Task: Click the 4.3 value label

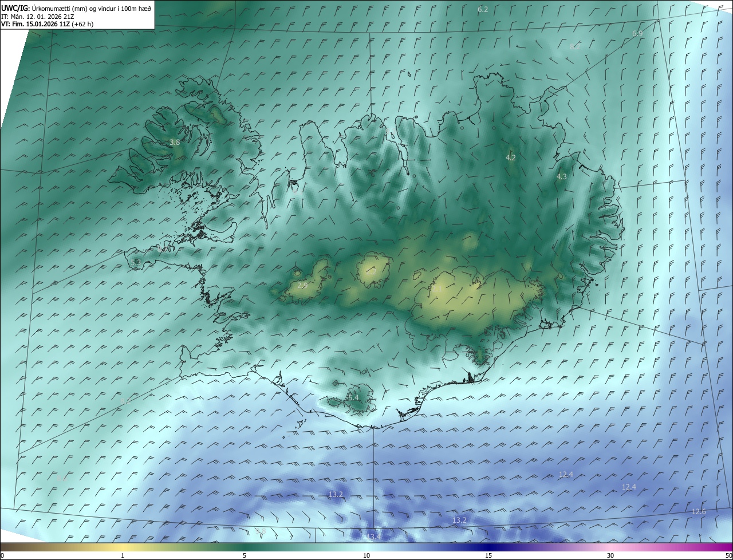Action: [562, 177]
